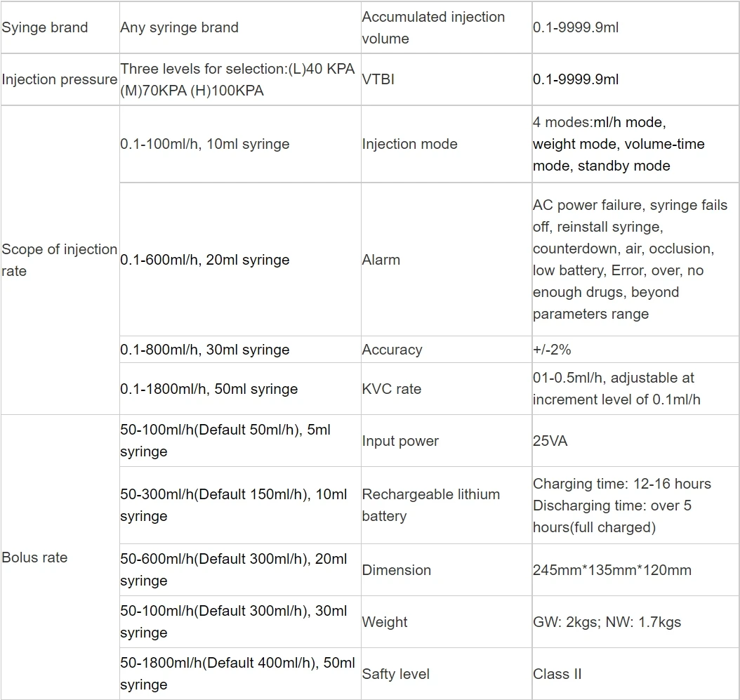Select the '0.1-100ml/h, 10ml syringe' cell
The height and width of the screenshot is (700, 740).
pos(205,144)
